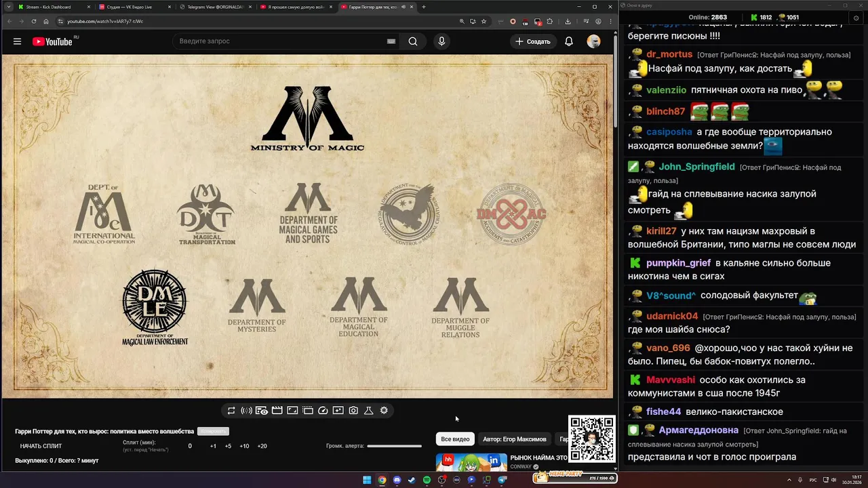Open the Windows Start button
Viewport: 868px width, 488px height.
(367, 480)
